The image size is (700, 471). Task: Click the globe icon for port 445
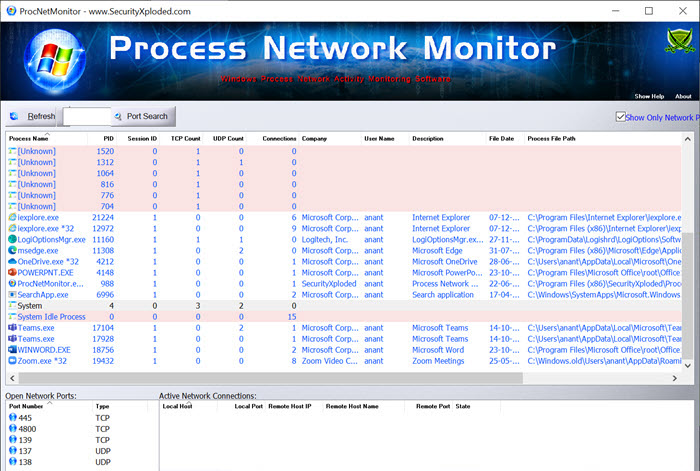[13, 417]
